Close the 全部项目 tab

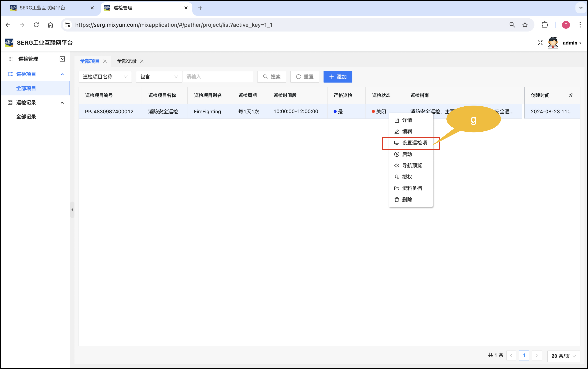coord(105,61)
